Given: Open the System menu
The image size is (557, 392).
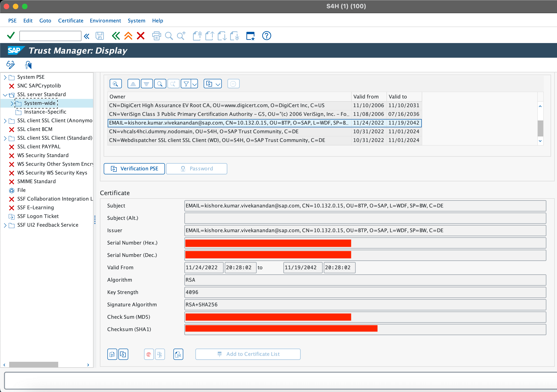Looking at the screenshot, I should 136,20.
